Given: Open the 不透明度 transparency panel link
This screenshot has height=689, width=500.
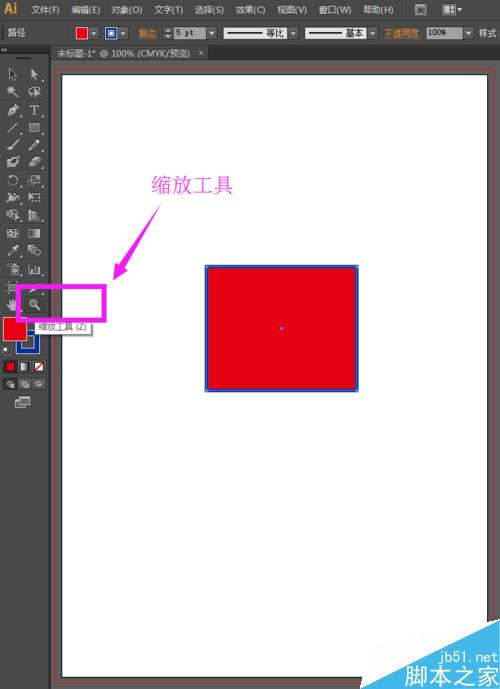Looking at the screenshot, I should tap(402, 33).
